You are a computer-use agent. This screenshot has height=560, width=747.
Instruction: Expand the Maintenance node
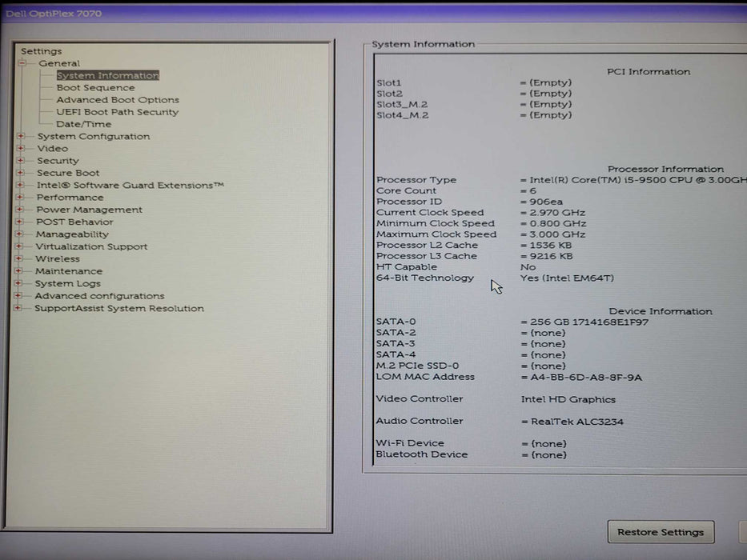click(x=18, y=271)
